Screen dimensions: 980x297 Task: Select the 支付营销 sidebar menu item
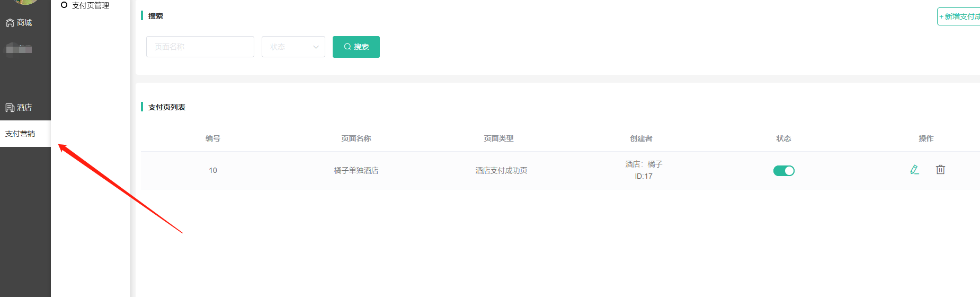(x=20, y=134)
